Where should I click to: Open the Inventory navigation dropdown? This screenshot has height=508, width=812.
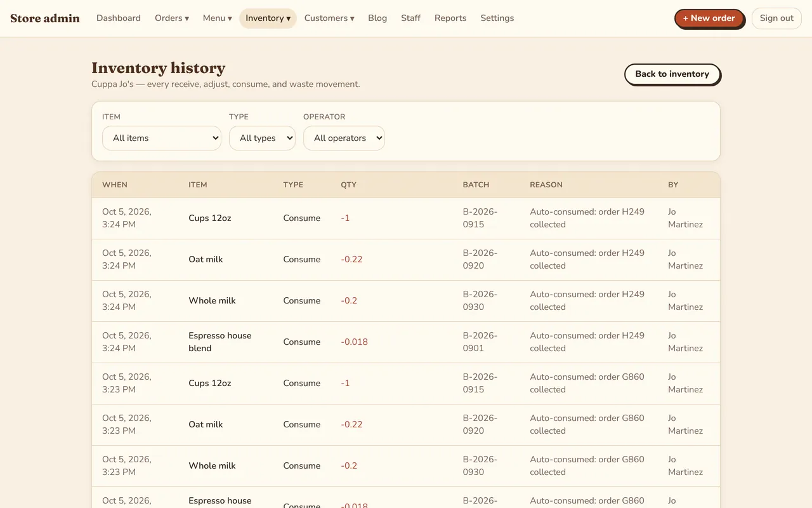point(268,18)
